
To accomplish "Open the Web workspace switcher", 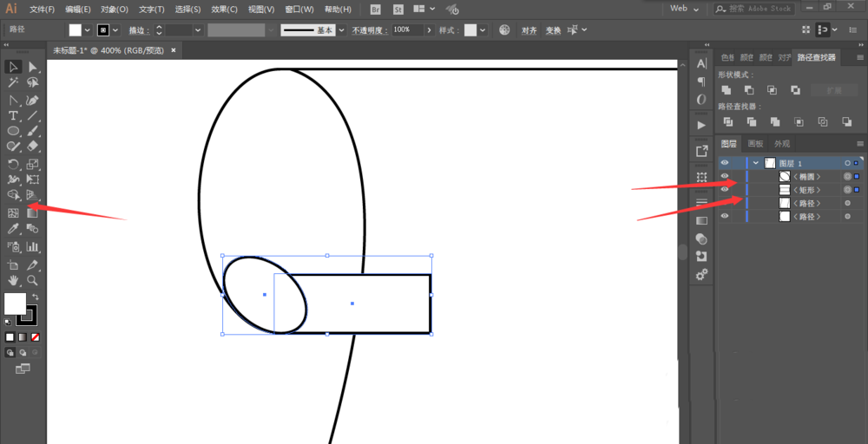I will 684,9.
